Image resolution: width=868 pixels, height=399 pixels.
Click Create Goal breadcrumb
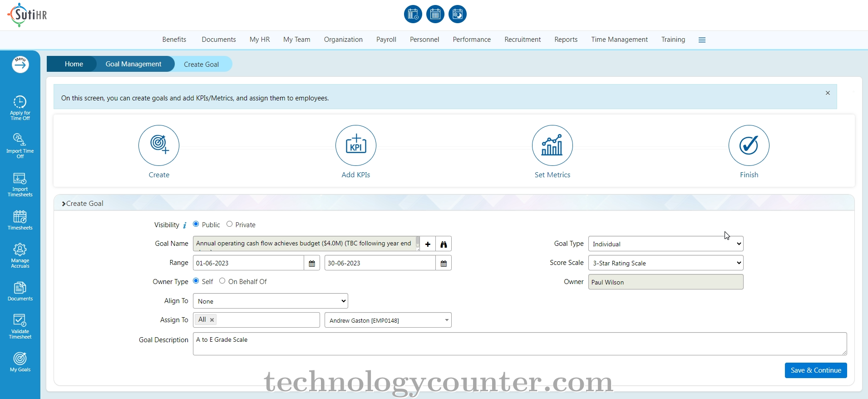[202, 65]
